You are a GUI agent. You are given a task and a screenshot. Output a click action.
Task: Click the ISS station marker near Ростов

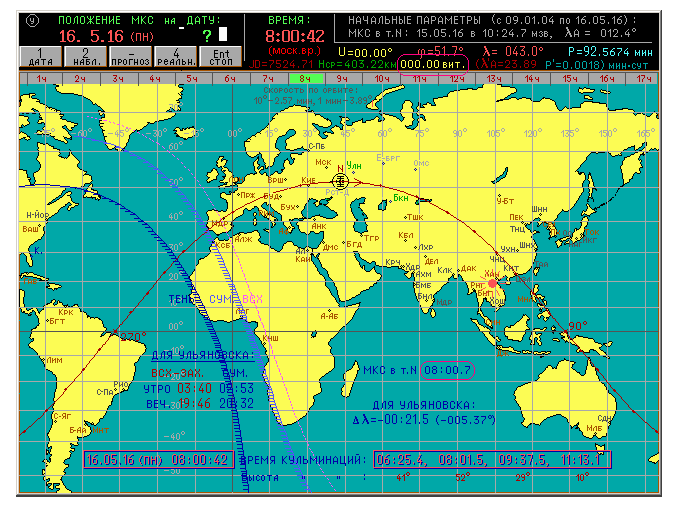340,181
